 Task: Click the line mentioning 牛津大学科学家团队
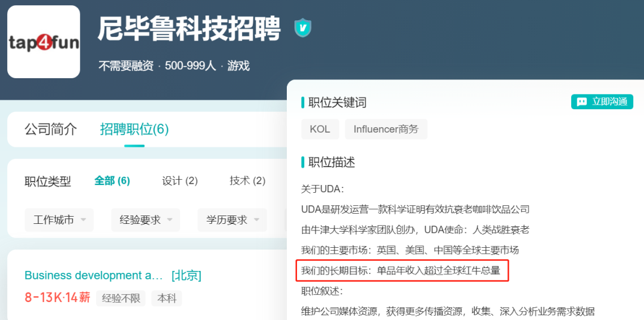point(415,229)
